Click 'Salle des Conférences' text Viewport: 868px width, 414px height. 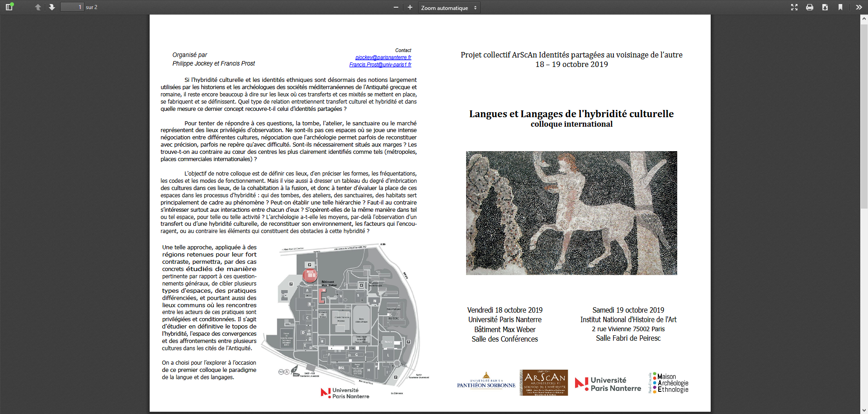(x=505, y=339)
